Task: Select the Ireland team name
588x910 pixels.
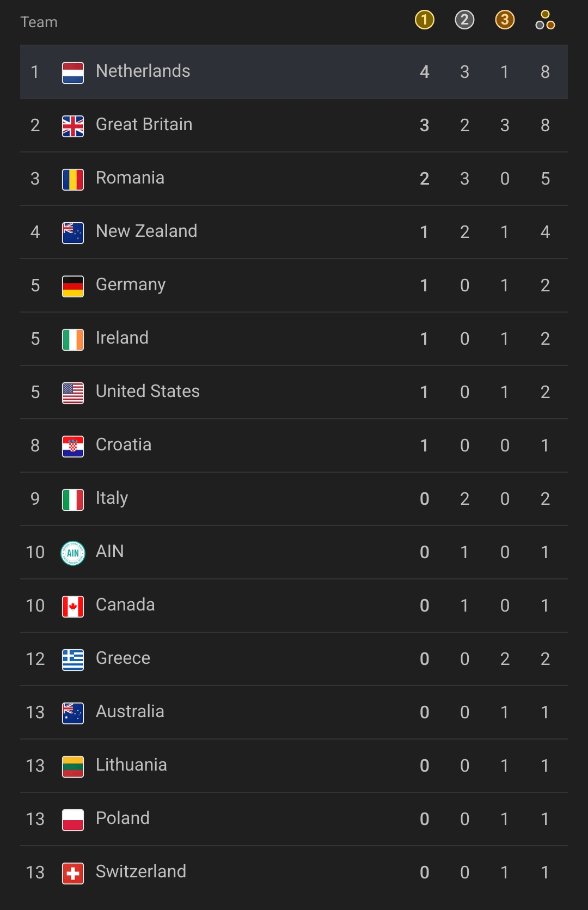Action: pyautogui.click(x=122, y=338)
